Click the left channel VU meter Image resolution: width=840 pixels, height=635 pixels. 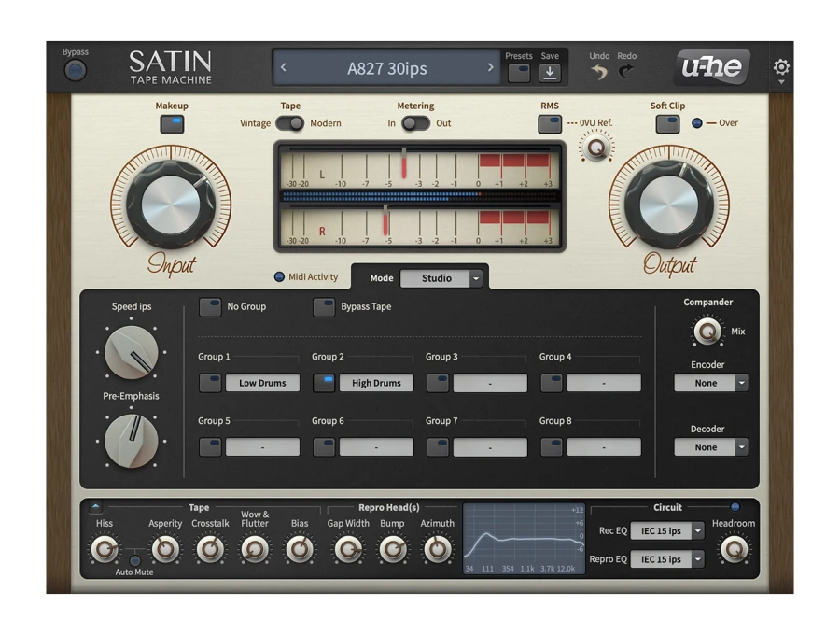click(419, 167)
